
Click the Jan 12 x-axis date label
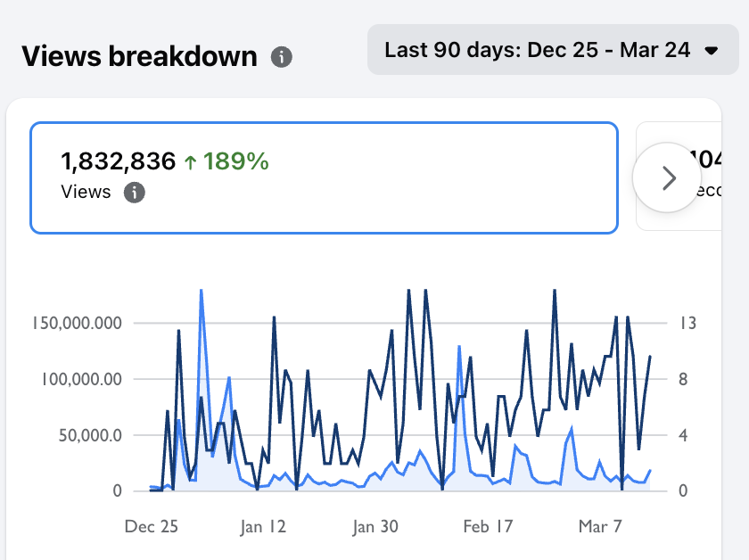264,527
